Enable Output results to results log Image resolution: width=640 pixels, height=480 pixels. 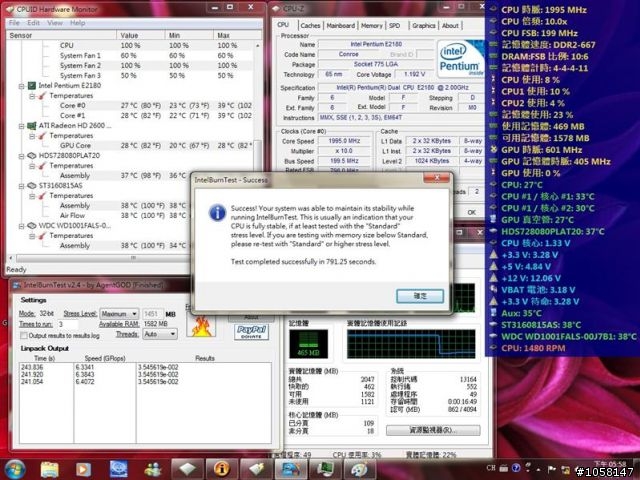tap(24, 336)
